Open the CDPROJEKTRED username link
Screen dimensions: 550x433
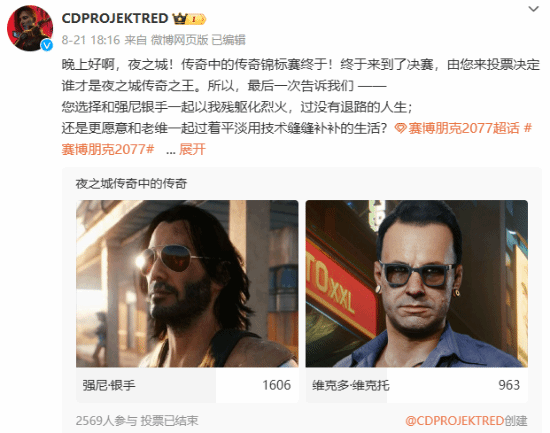[x=115, y=19]
